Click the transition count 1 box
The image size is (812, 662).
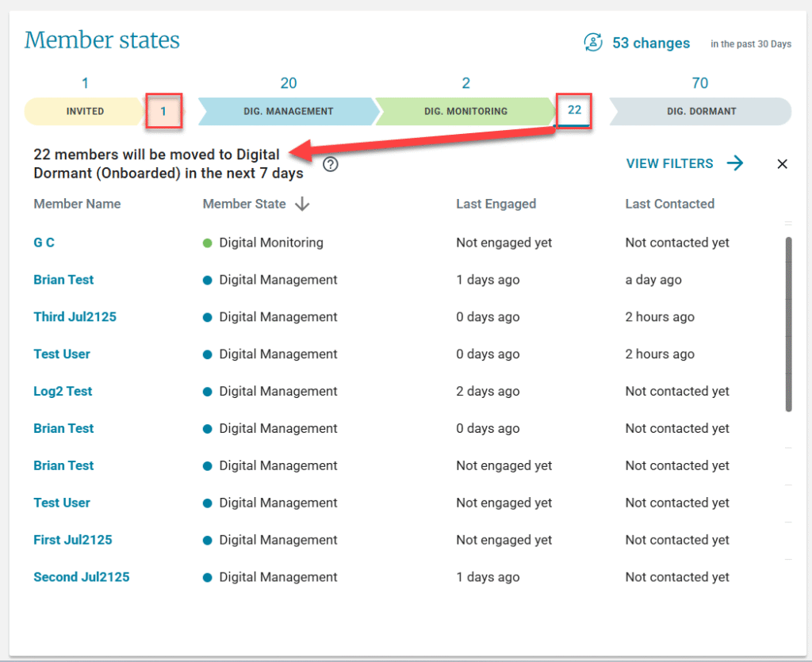pos(163,111)
